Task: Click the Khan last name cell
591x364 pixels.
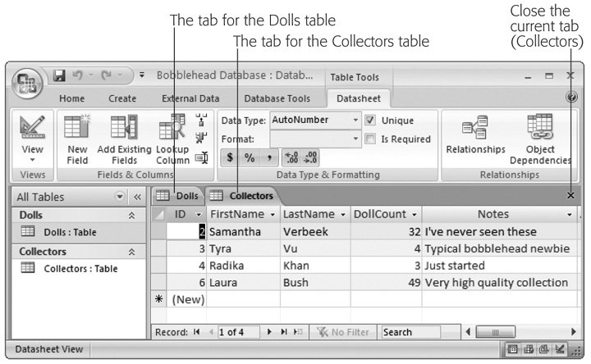Action: (x=315, y=266)
